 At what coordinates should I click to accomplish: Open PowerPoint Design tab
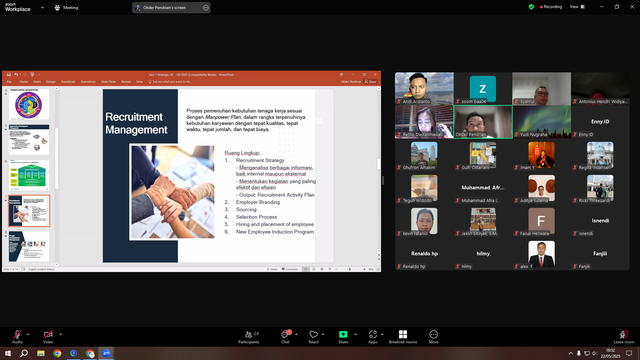[x=51, y=82]
